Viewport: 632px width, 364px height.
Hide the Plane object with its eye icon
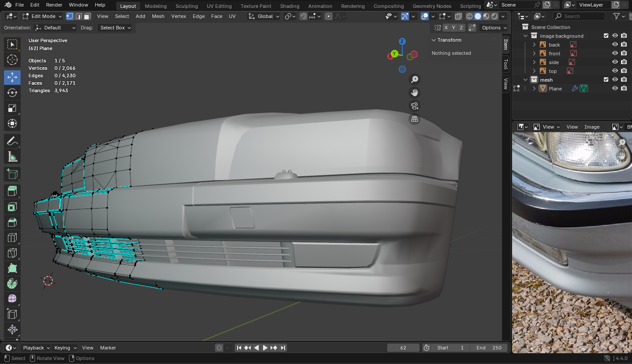615,89
